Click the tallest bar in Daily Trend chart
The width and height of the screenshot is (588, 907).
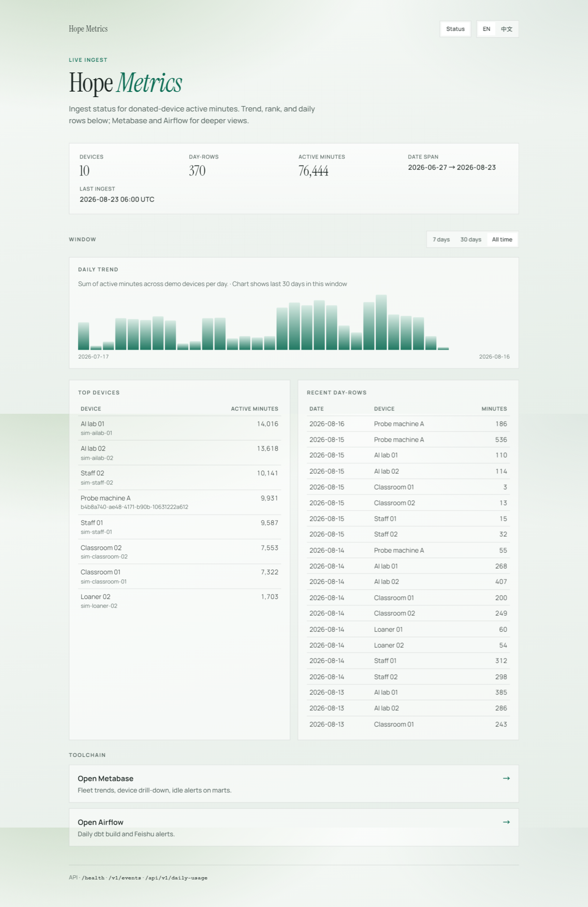click(381, 322)
